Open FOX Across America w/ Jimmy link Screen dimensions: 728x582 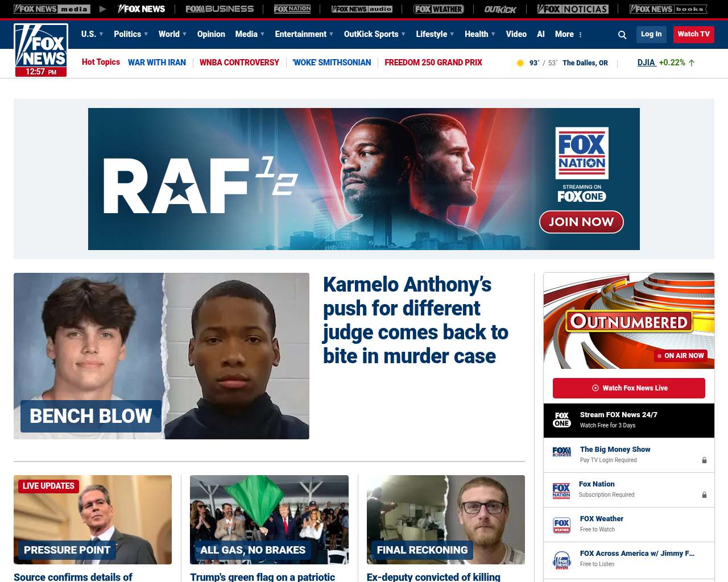pos(637,554)
